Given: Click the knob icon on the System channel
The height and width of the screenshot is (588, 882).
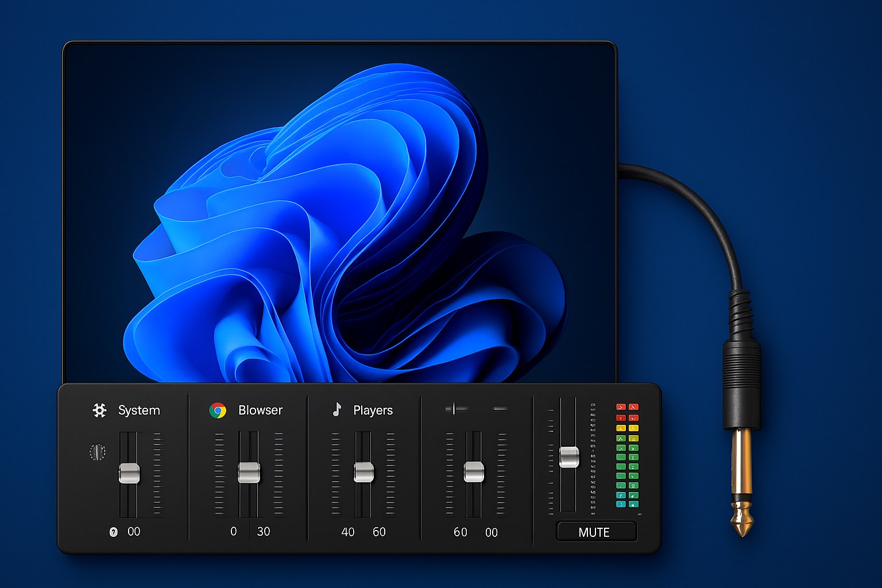Looking at the screenshot, I should tap(98, 452).
